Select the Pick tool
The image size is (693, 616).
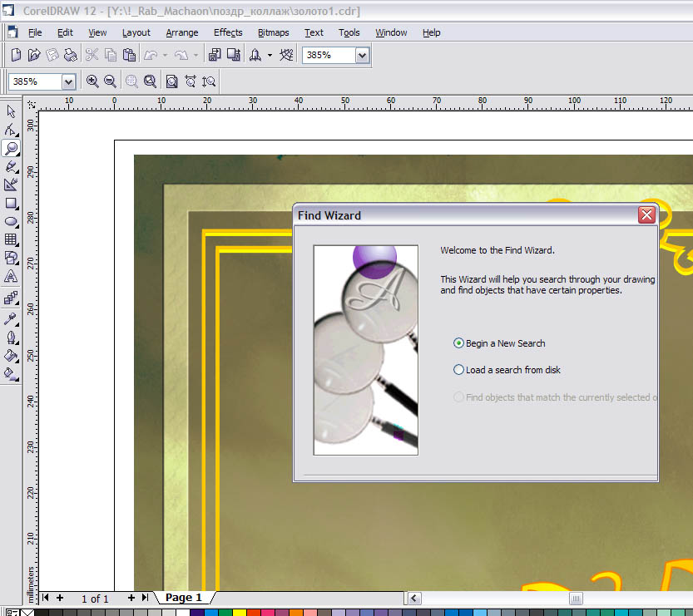click(x=11, y=111)
